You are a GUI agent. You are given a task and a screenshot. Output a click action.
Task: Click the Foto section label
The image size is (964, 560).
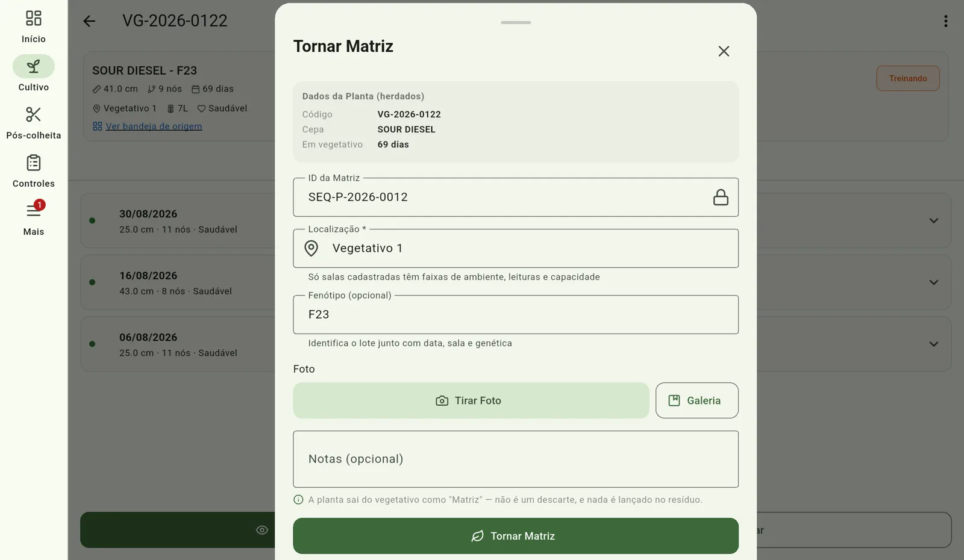(304, 369)
